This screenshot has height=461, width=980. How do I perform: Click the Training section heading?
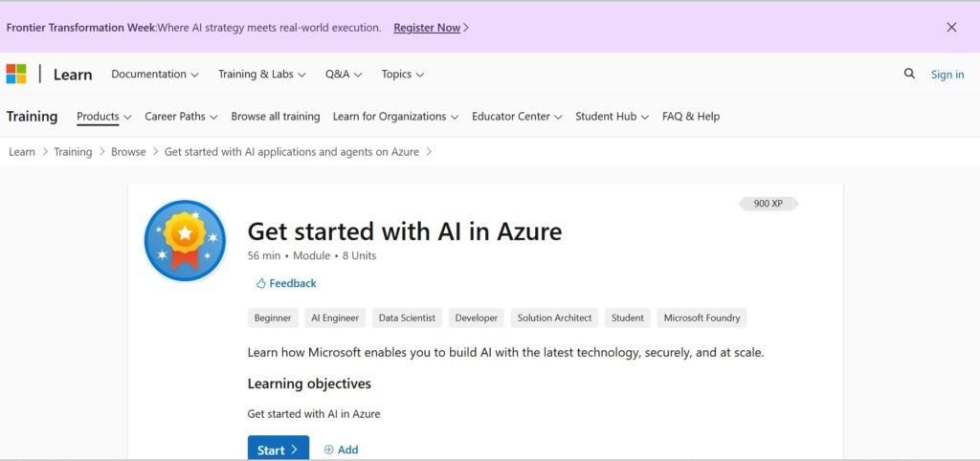(x=32, y=116)
